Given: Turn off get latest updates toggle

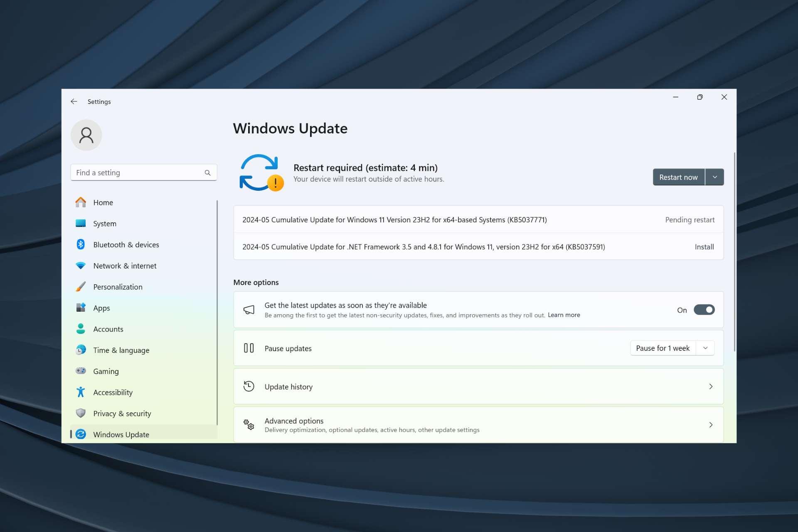Looking at the screenshot, I should (704, 310).
